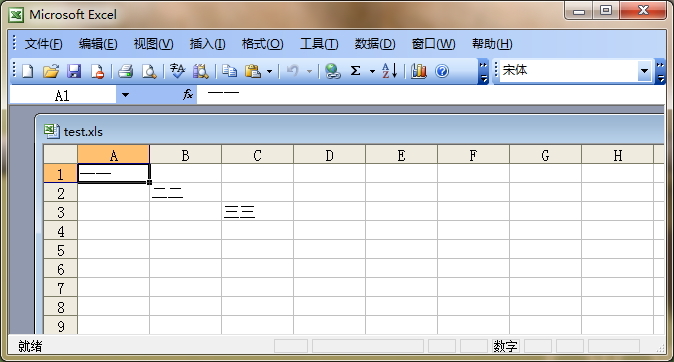
Task: Run the spelling check icon
Action: pyautogui.click(x=177, y=71)
